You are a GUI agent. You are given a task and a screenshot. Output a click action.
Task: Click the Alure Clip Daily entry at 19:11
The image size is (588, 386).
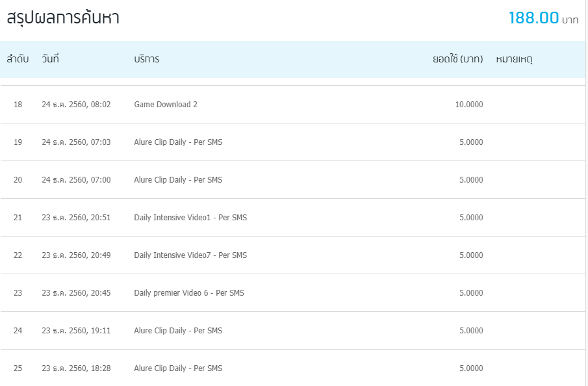[178, 331]
